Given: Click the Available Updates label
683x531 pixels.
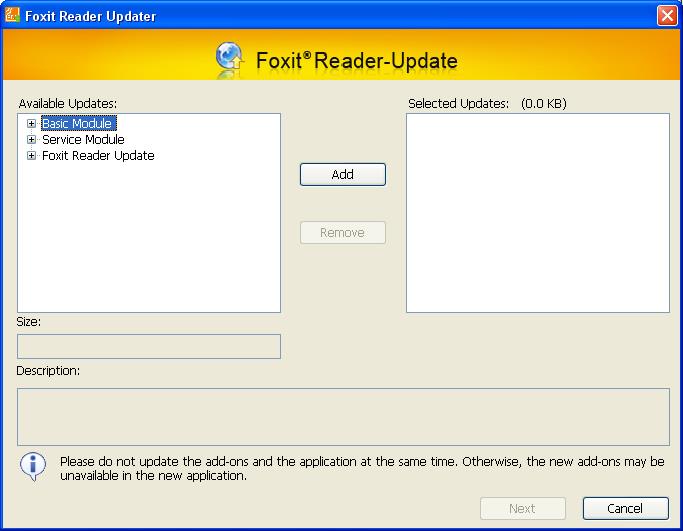Looking at the screenshot, I should click(x=68, y=104).
